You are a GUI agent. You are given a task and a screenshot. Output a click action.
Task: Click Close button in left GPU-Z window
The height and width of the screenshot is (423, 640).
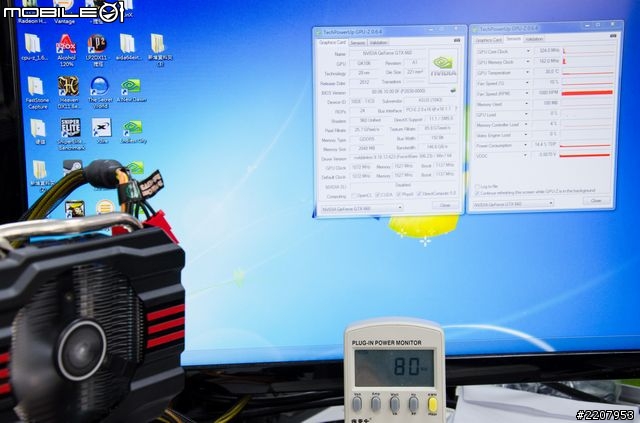[x=445, y=205]
